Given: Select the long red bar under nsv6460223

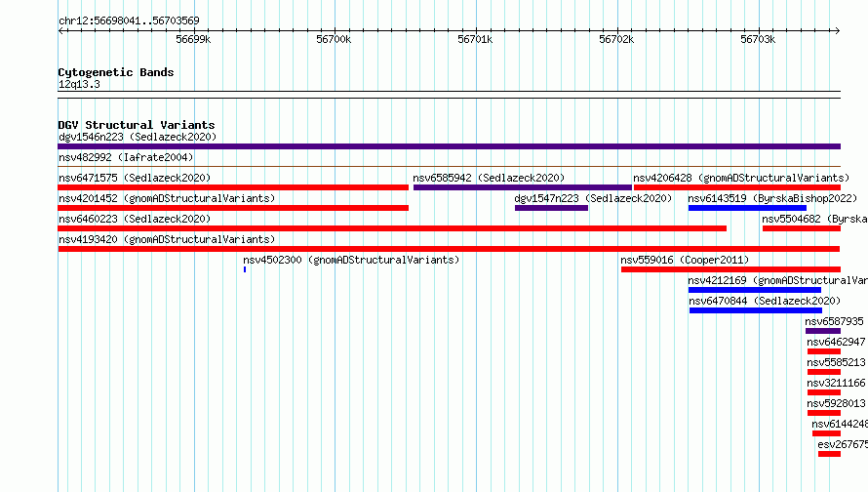Looking at the screenshot, I should click(392, 228).
